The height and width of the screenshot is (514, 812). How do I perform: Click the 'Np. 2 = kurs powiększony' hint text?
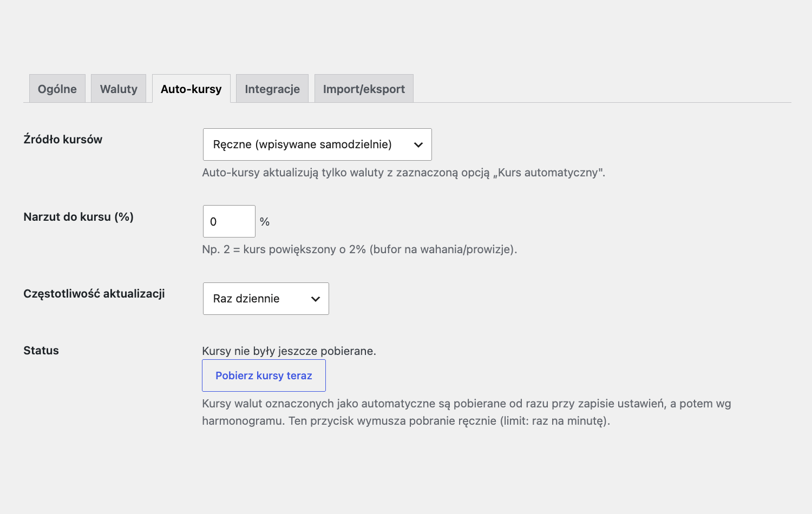tap(359, 249)
